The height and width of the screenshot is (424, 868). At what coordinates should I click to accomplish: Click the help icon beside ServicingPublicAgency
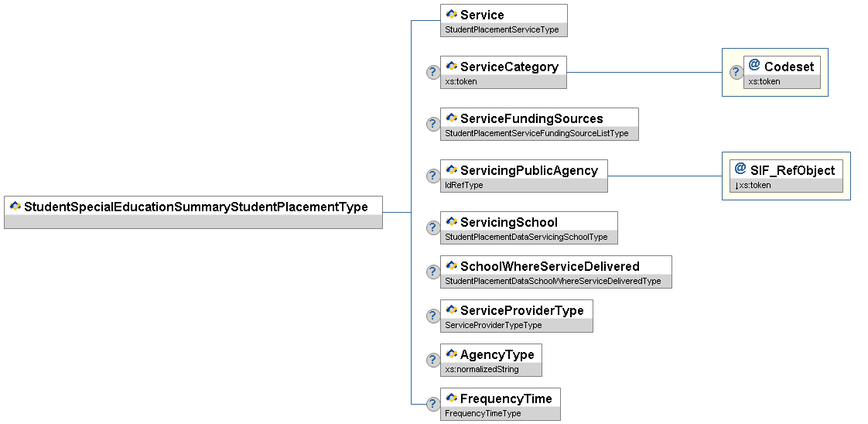pos(433,176)
